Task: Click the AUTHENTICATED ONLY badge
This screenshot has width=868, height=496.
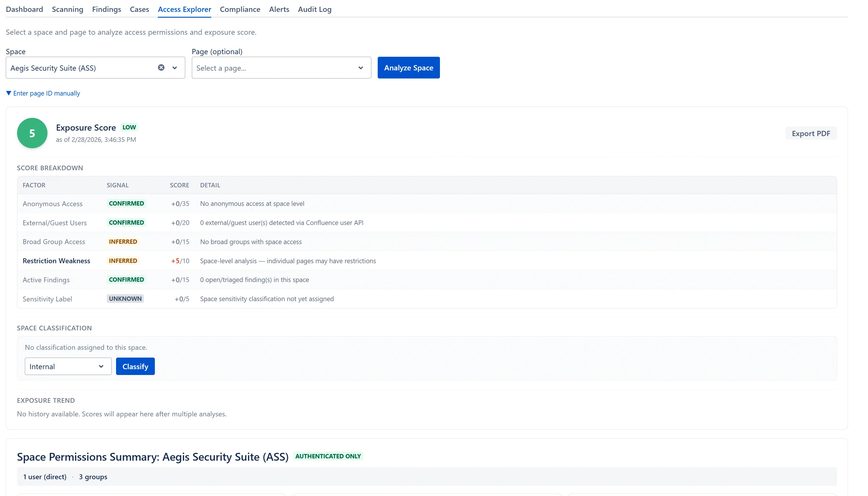Action: pos(328,456)
